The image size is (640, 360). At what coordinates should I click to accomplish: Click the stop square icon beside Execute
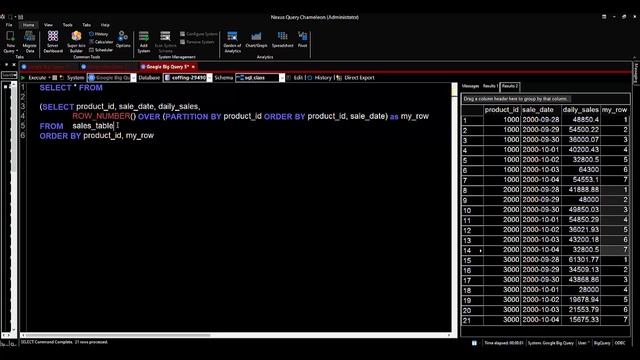(x=55, y=78)
